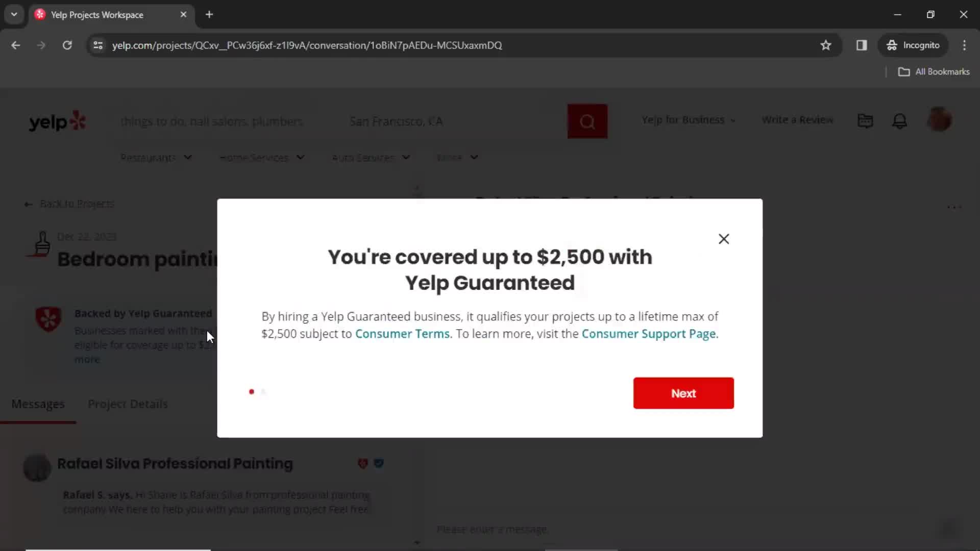This screenshot has width=980, height=551.
Task: Click the search magnifying glass icon
Action: 587,121
